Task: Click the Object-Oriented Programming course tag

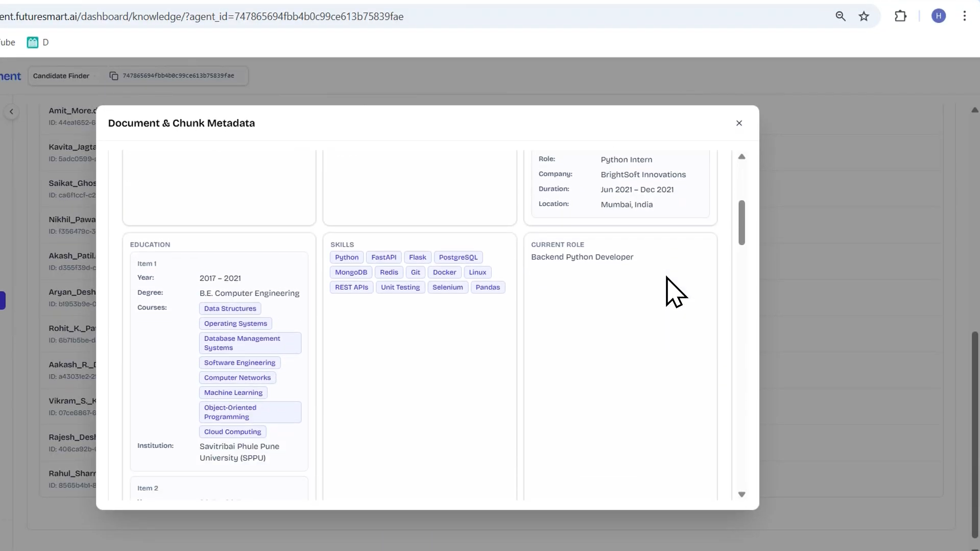Action: point(250,412)
